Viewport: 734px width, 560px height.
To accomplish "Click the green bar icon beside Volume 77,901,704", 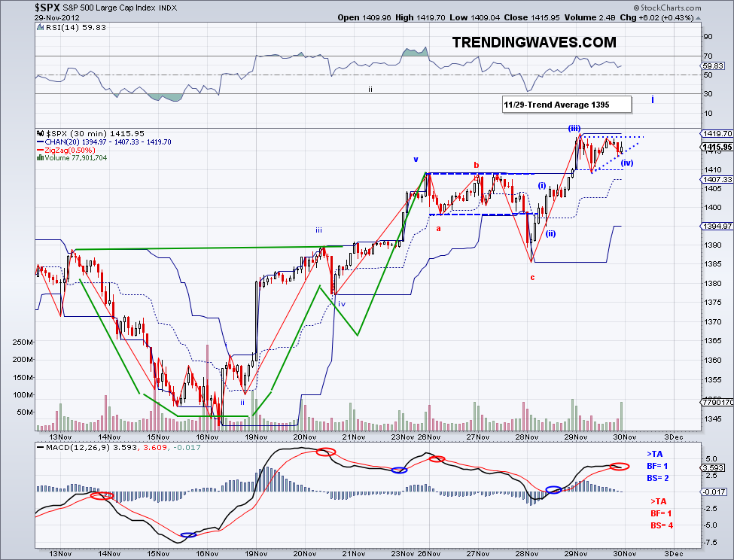I will click(40, 157).
